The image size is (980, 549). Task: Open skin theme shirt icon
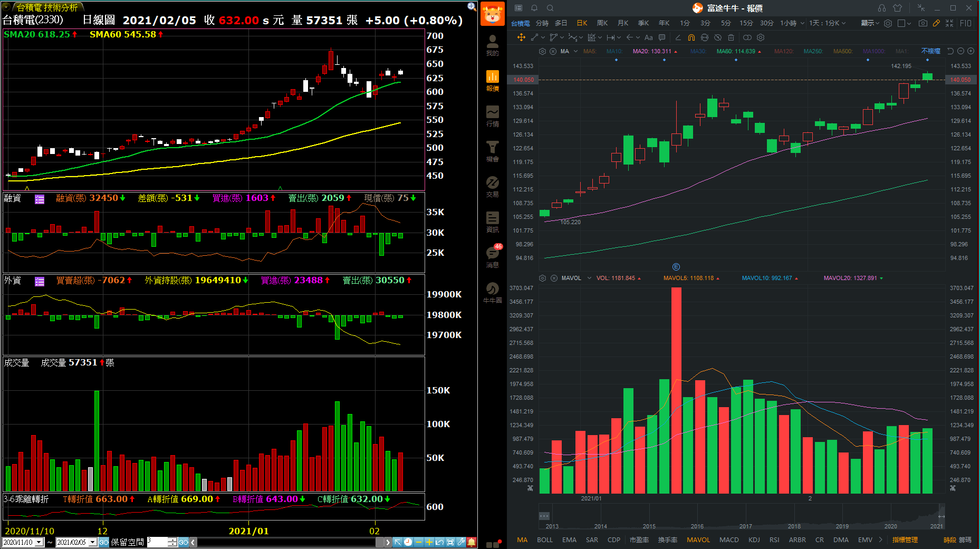click(x=898, y=8)
